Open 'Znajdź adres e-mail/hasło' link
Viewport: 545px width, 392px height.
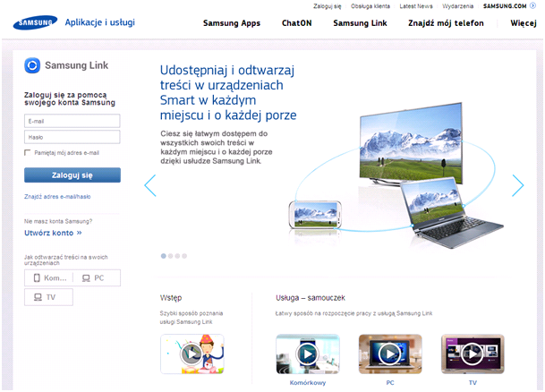[57, 197]
